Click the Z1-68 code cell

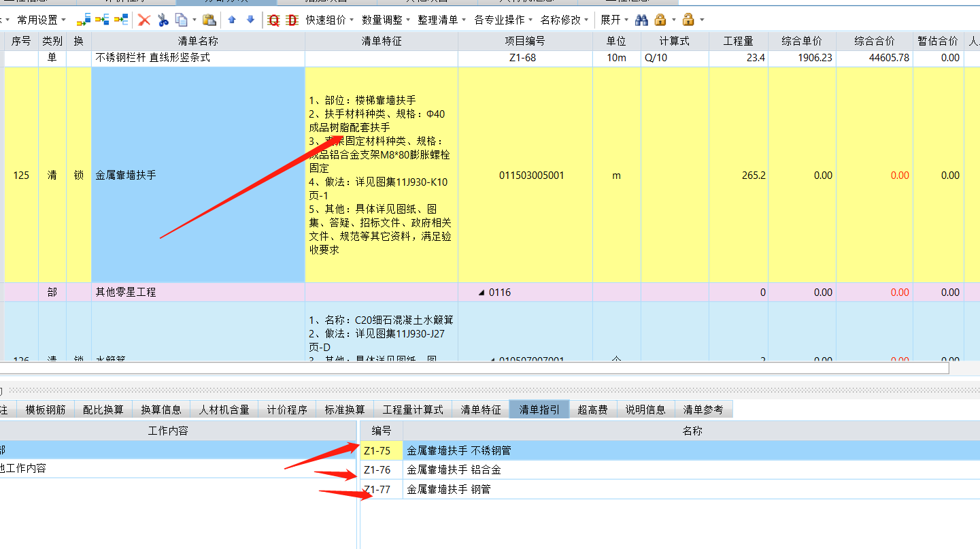coord(525,58)
